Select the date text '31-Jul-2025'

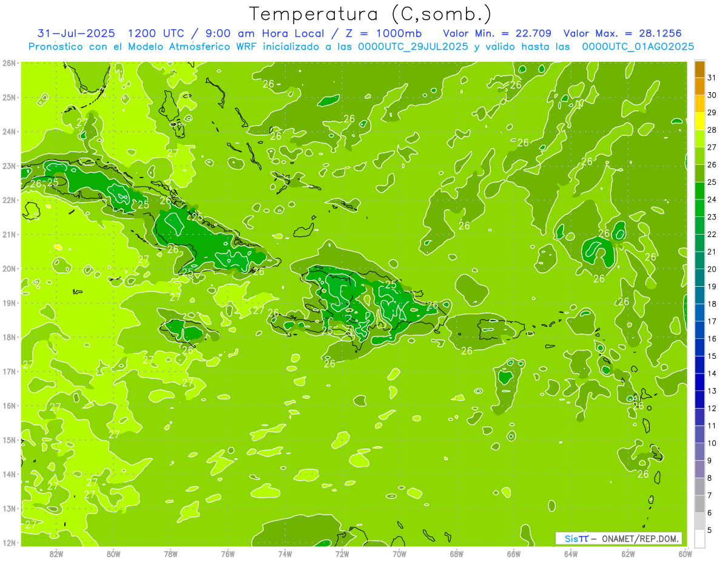point(76,33)
